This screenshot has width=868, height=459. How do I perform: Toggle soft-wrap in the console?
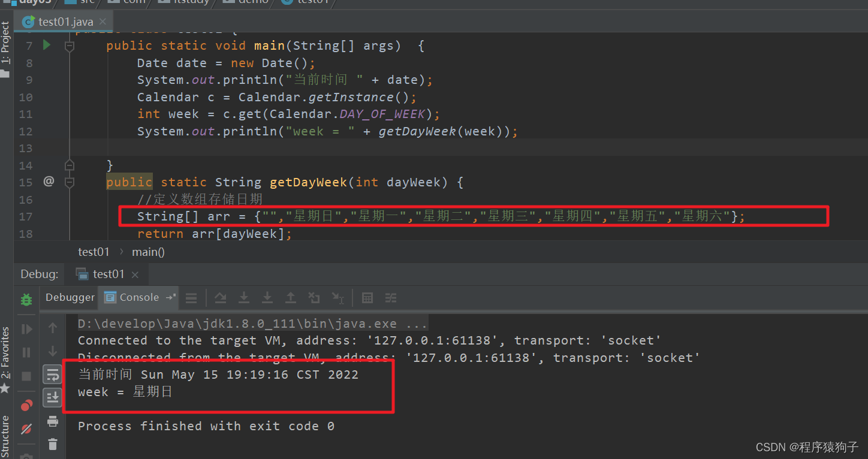[53, 375]
